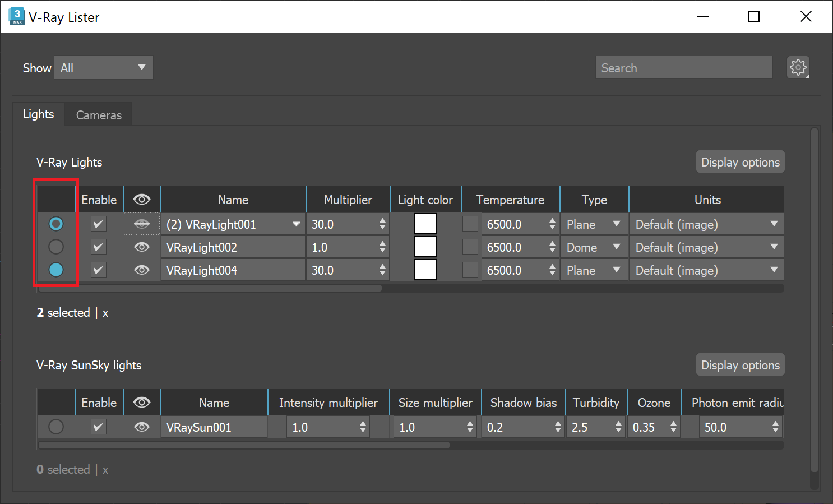The image size is (833, 504).
Task: Open the Type dropdown for VRayLight002
Action: click(594, 247)
